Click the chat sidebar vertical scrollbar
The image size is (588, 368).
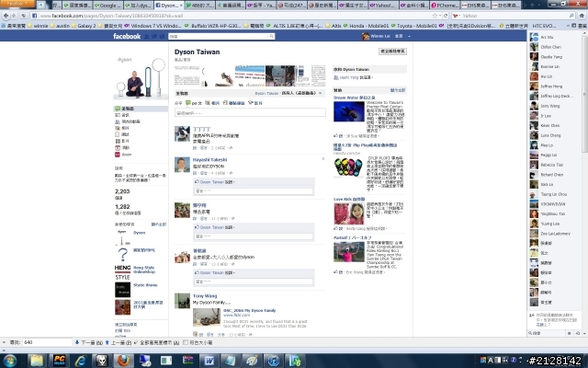(584, 94)
